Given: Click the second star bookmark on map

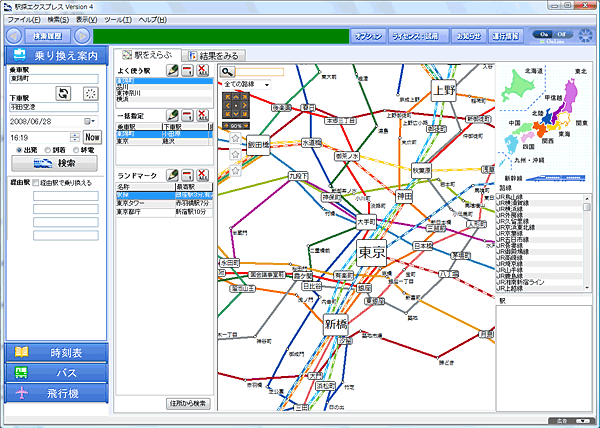Looking at the screenshot, I should click(x=235, y=155).
